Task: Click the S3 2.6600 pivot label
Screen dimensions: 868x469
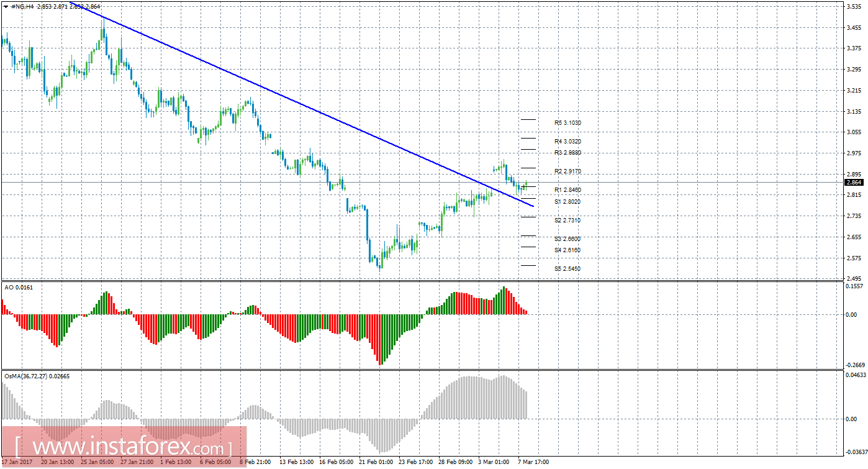Action: pyautogui.click(x=567, y=239)
